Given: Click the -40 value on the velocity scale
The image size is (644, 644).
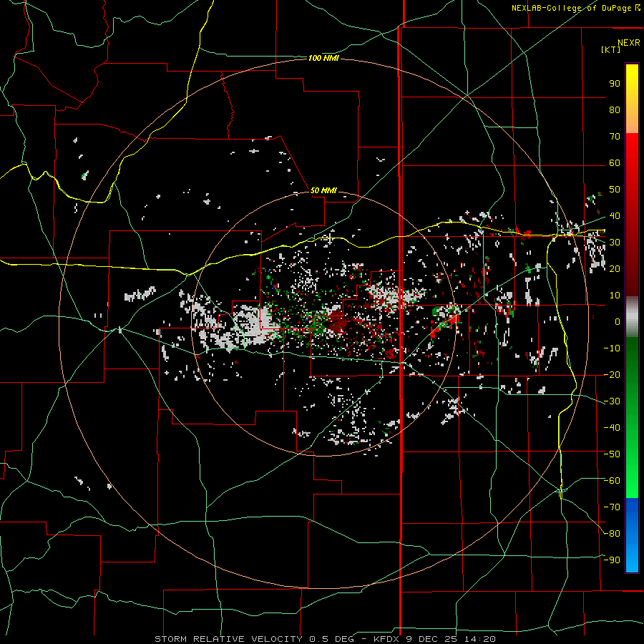Looking at the screenshot, I should click(612, 428).
